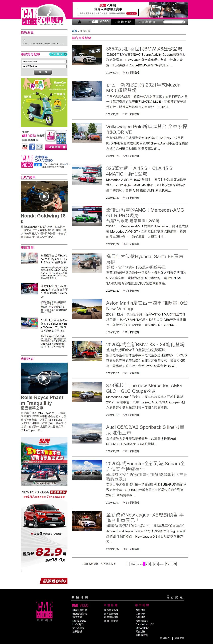Image resolution: width=213 pixels, height=644 pixels.
Task: Open the 分類搜尋 category search button
Action: [58, 54]
